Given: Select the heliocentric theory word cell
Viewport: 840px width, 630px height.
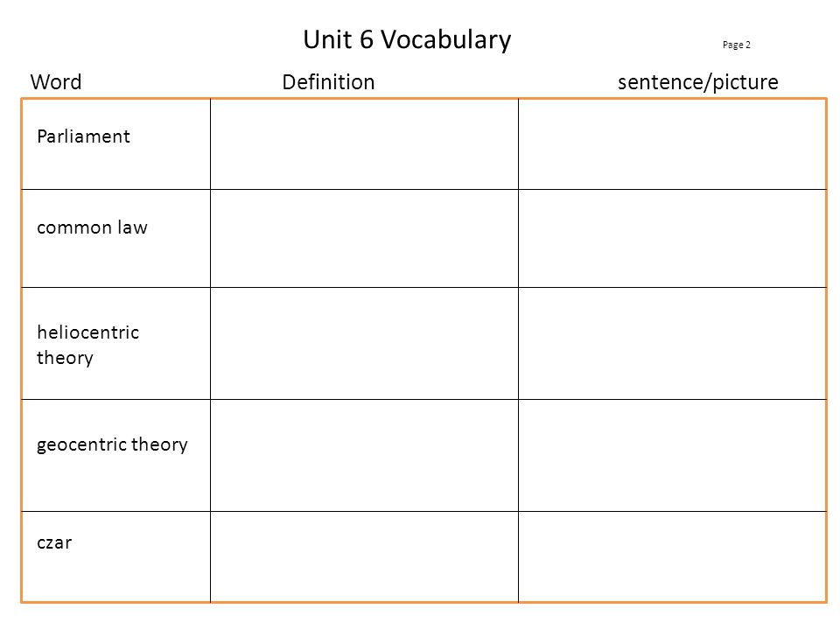Looking at the screenshot, I should pos(115,343).
